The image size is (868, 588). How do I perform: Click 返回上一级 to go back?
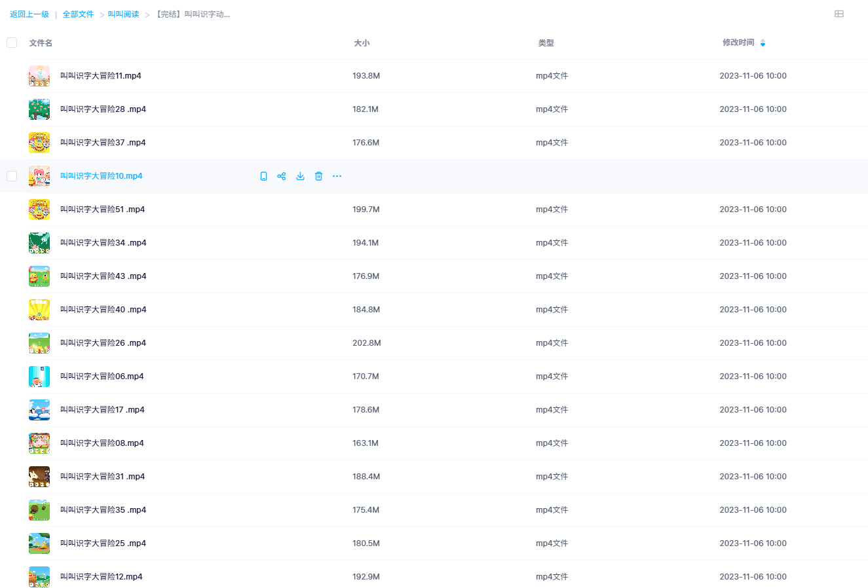(29, 14)
